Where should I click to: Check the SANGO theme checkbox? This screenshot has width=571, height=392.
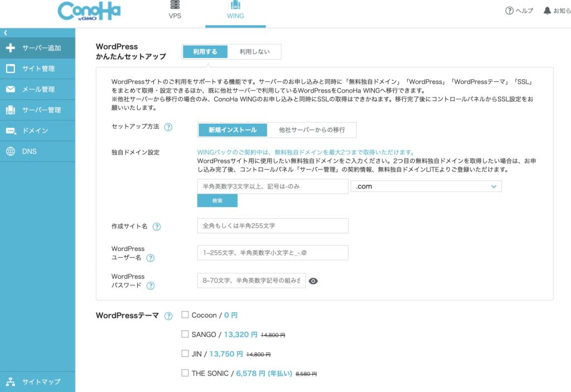pyautogui.click(x=185, y=334)
